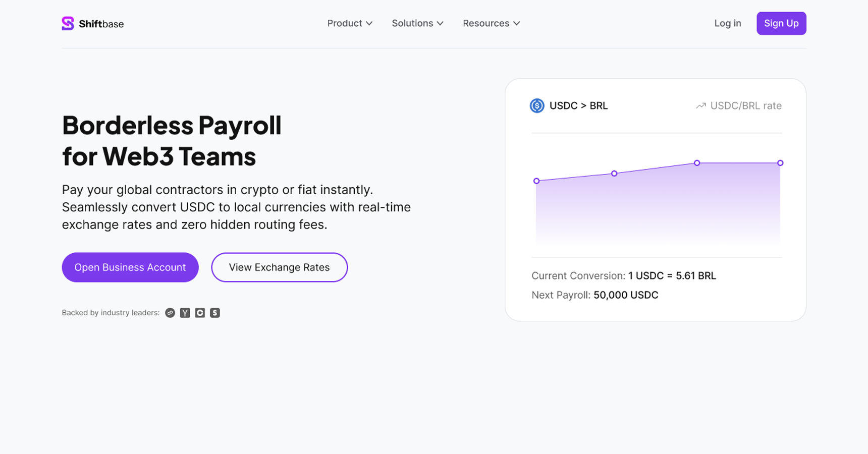Click the rising trend arrow icon
The width and height of the screenshot is (868, 454).
[700, 106]
